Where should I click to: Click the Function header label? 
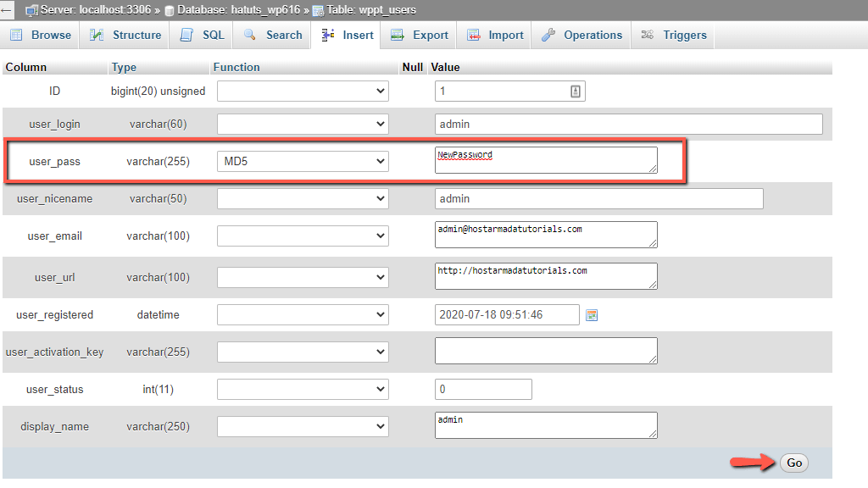[236, 68]
